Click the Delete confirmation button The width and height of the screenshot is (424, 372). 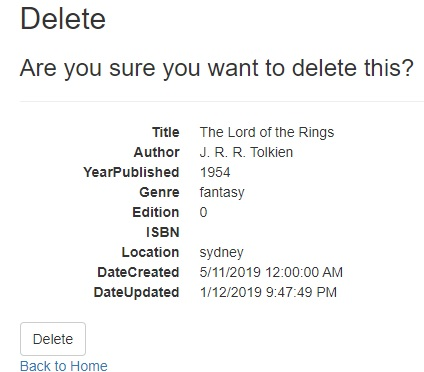click(53, 339)
